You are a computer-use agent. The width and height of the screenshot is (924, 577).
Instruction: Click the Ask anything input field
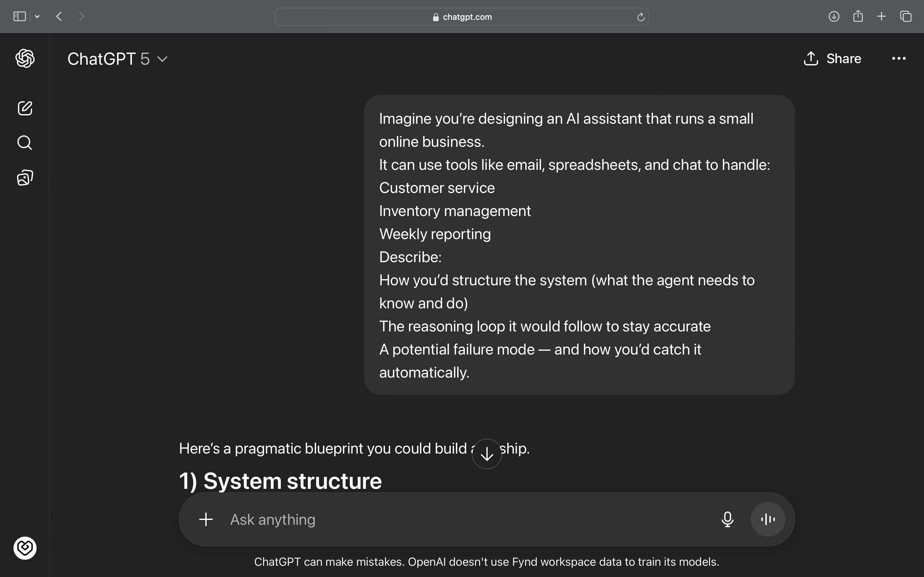pos(458,519)
